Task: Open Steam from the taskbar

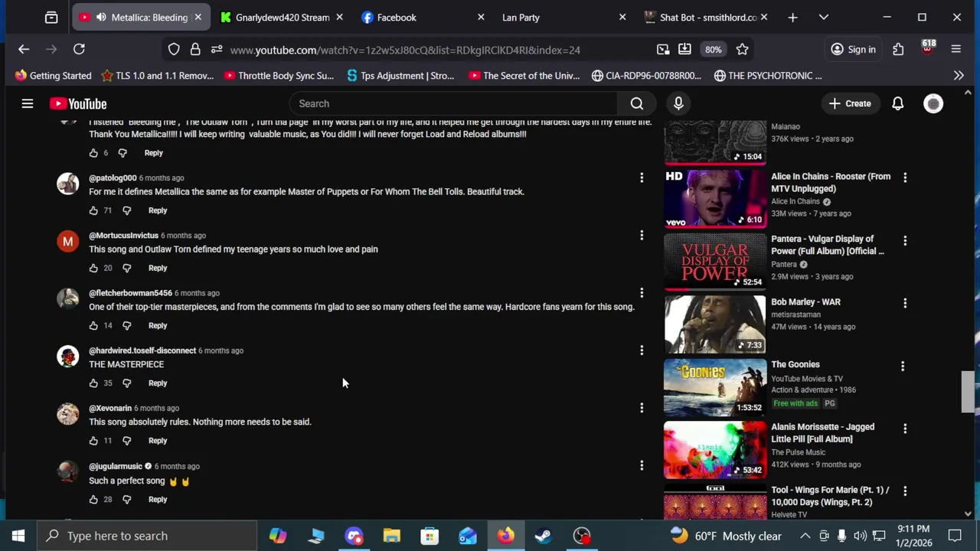Action: coord(543,536)
